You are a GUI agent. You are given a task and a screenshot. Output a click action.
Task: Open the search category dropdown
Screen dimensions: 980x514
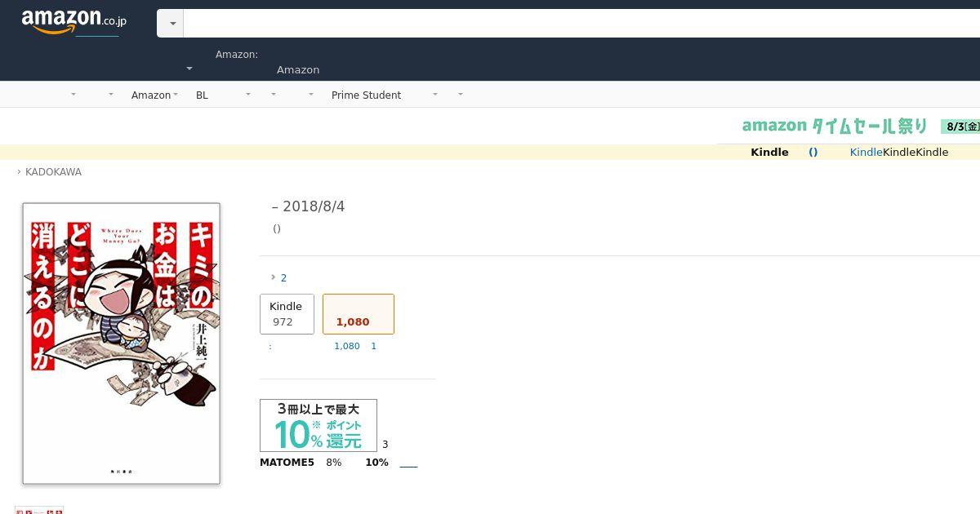click(171, 24)
